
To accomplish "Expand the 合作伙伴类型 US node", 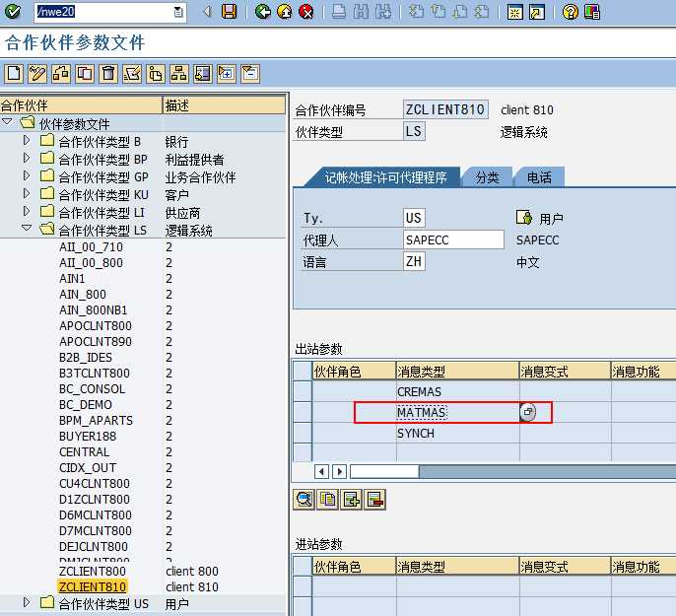I will point(27,602).
